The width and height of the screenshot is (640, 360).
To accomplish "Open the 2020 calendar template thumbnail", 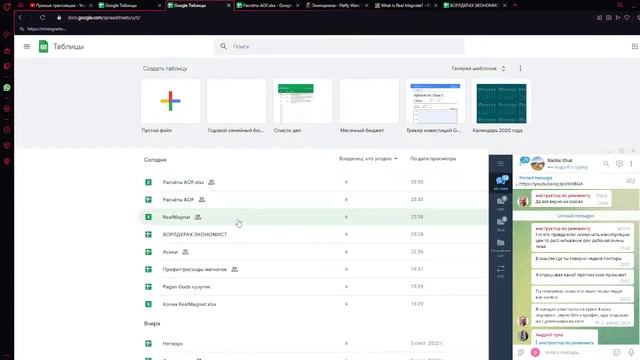I will pyautogui.click(x=501, y=101).
